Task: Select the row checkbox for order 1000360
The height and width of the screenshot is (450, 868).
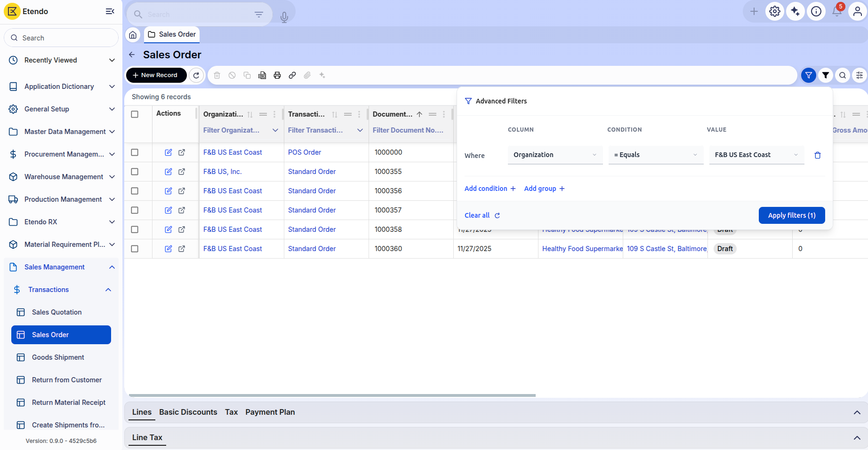Action: coord(135,249)
